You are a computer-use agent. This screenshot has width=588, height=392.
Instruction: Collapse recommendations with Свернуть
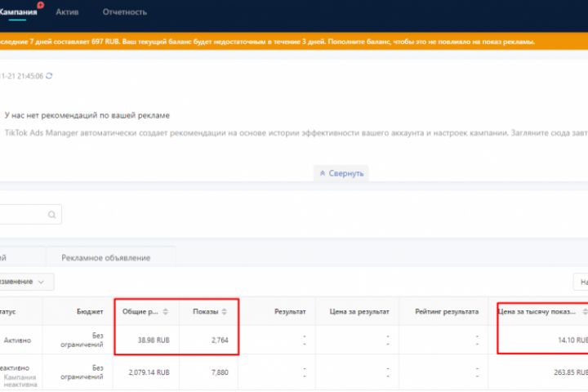341,173
